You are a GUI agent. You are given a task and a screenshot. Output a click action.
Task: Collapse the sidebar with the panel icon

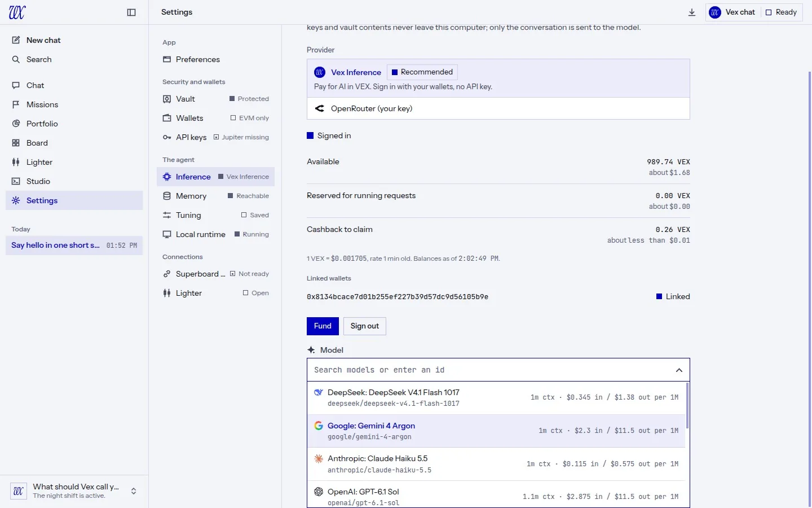131,12
